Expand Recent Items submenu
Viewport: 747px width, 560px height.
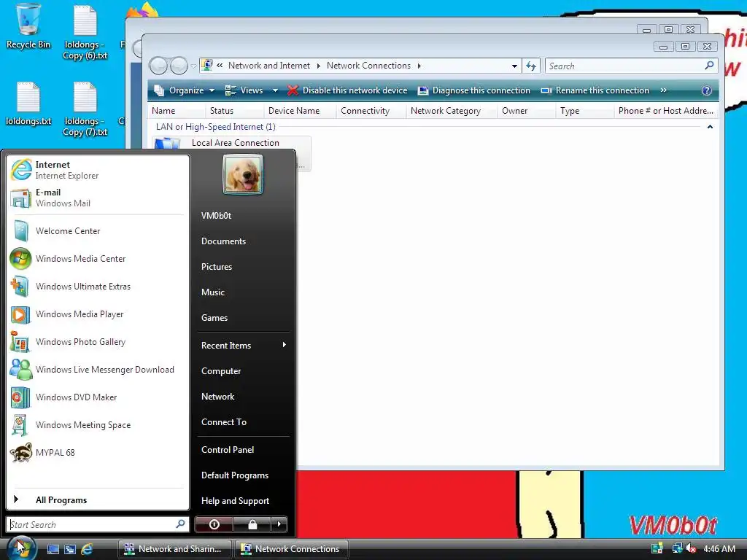243,345
